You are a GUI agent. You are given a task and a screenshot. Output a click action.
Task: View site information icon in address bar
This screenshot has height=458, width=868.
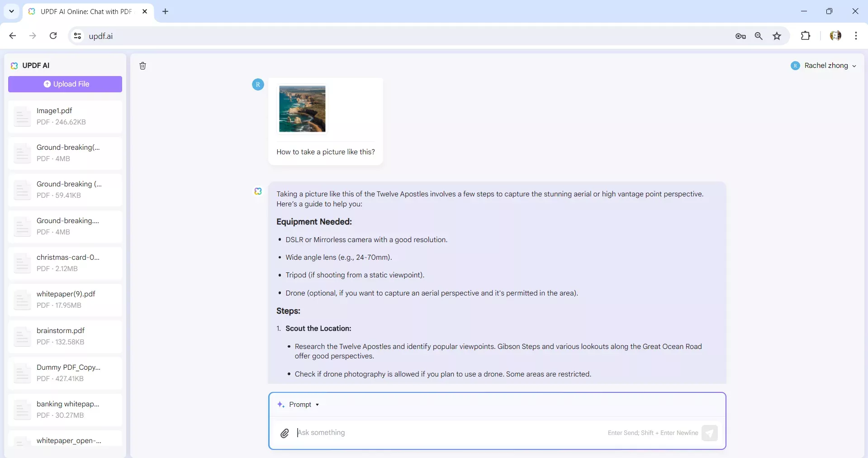click(x=77, y=36)
